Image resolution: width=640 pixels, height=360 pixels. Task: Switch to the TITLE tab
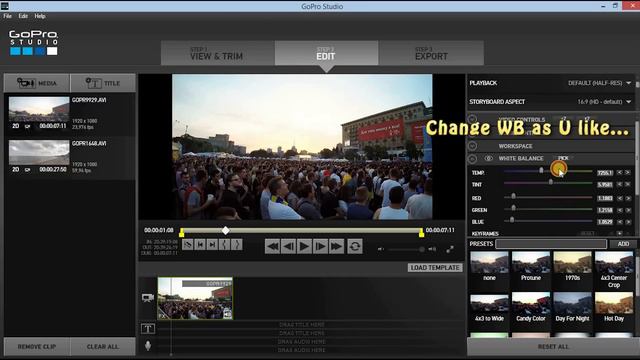pos(103,83)
